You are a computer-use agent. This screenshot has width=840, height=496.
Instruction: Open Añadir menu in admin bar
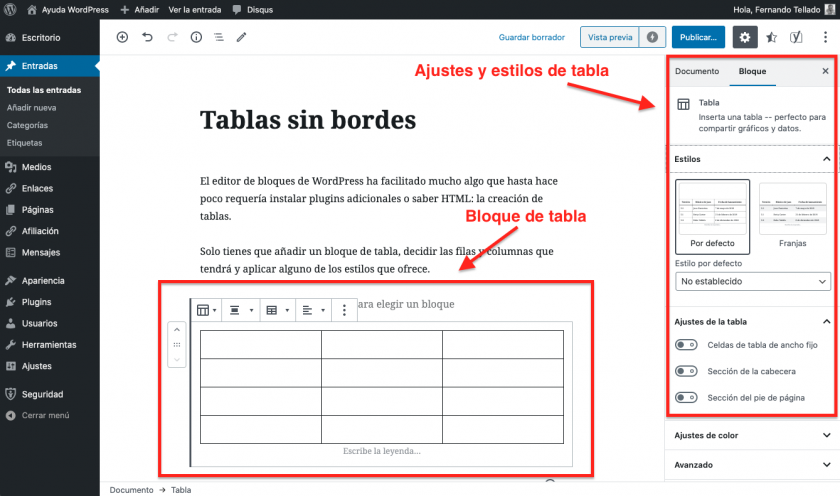[139, 10]
